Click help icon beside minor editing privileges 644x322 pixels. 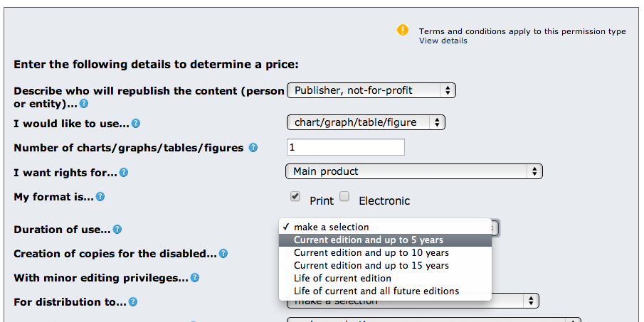195,278
